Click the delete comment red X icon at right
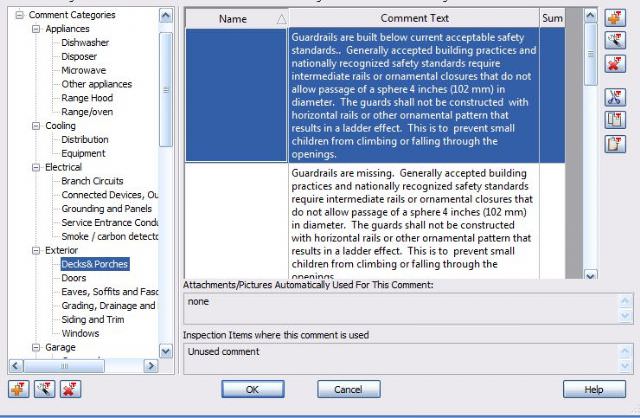This screenshot has height=418, width=640. click(617, 64)
